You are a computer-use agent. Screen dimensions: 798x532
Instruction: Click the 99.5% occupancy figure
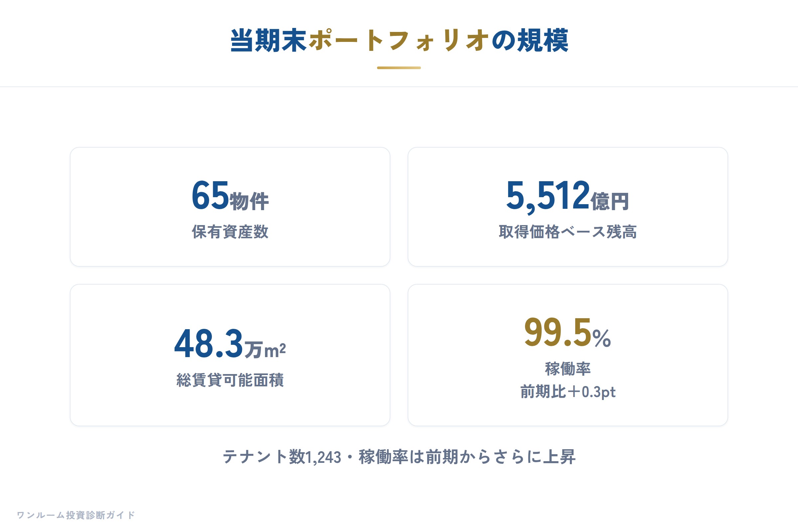tap(568, 332)
